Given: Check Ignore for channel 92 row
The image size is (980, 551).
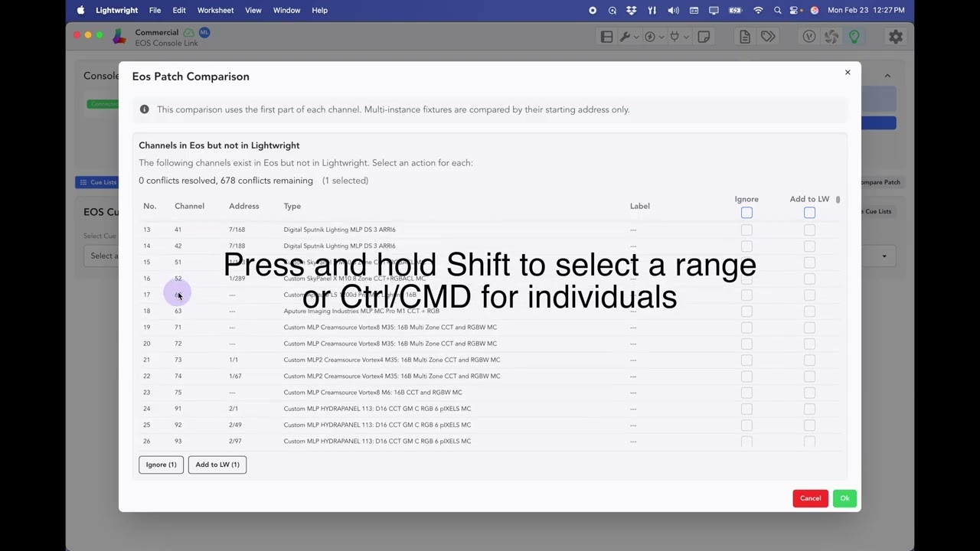Looking at the screenshot, I should click(746, 425).
